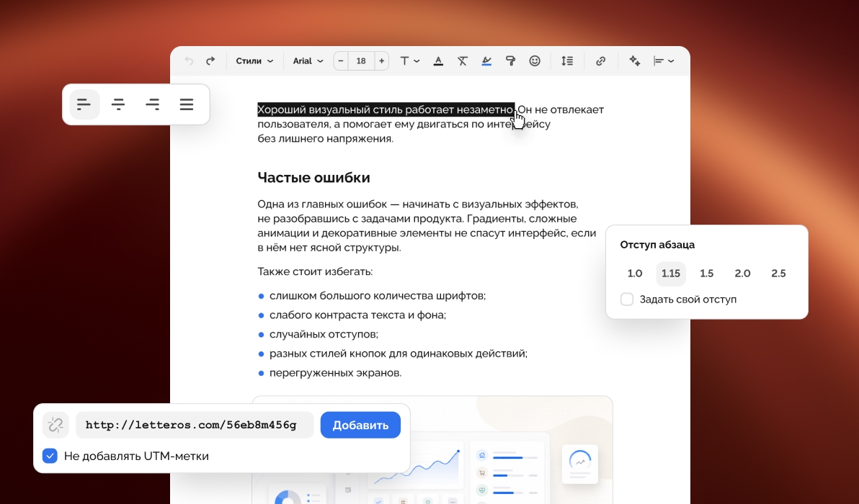Viewport: 859px width, 504px height.
Task: Click the Добавить button
Action: pyautogui.click(x=360, y=426)
